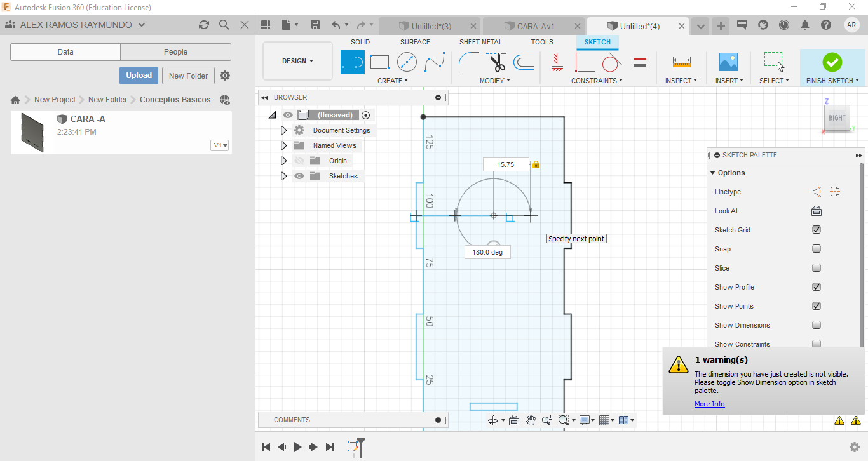Choose the Construction linetype icon

(x=817, y=192)
